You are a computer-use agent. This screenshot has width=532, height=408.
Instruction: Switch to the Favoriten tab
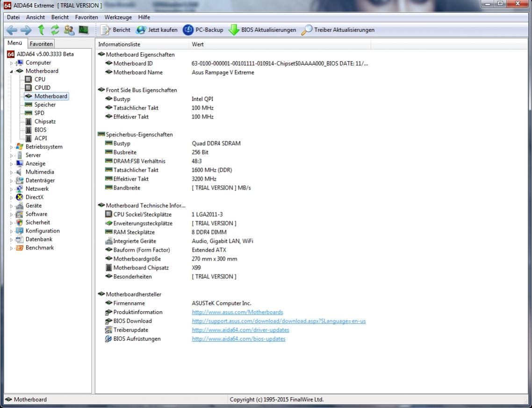pyautogui.click(x=41, y=44)
